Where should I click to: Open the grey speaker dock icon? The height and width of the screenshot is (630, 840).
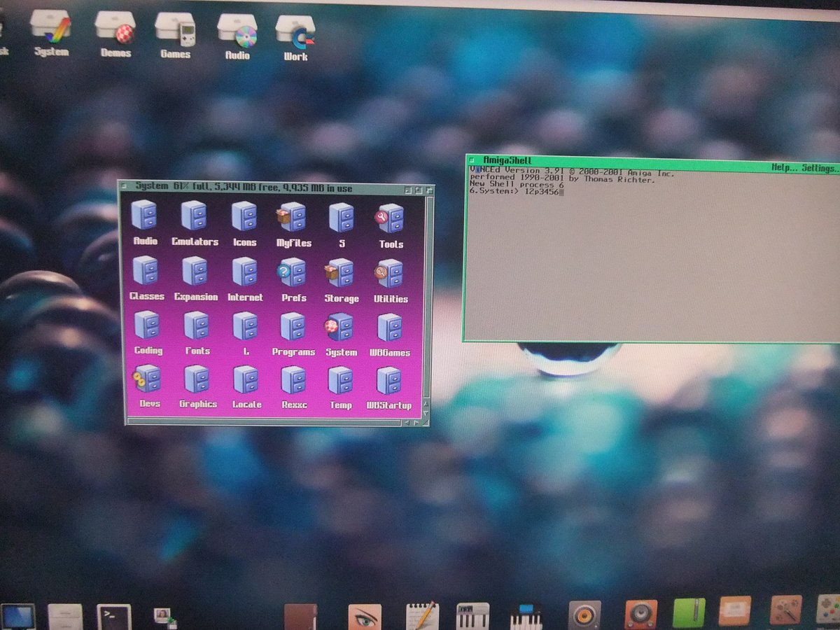(584, 615)
